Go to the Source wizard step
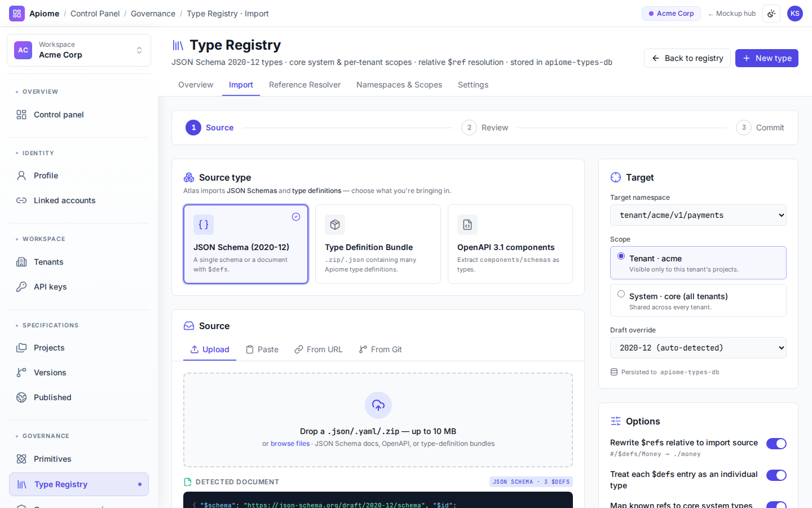812x508 pixels. coord(210,128)
